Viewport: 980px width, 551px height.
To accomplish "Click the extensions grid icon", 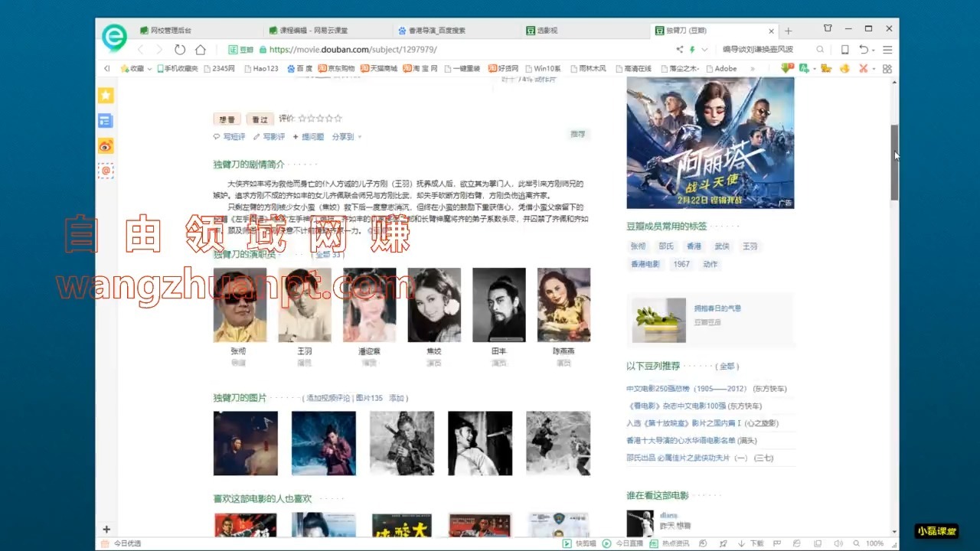I will pos(887,68).
